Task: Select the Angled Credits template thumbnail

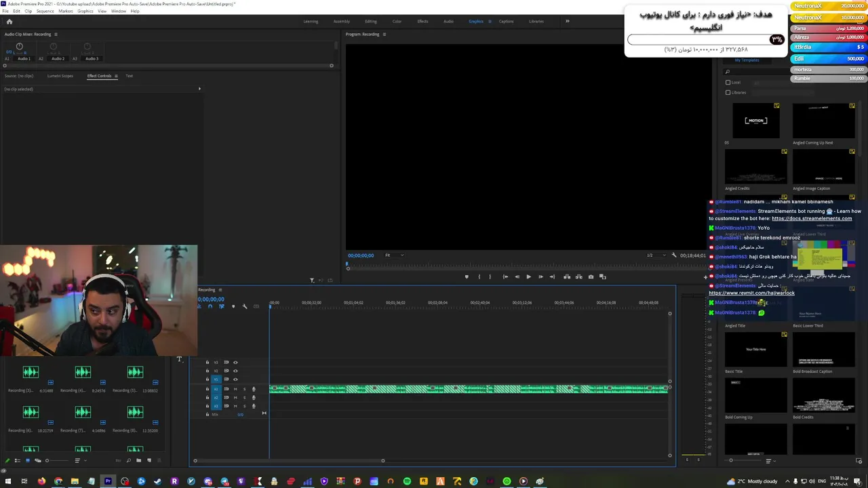Action: (x=756, y=167)
